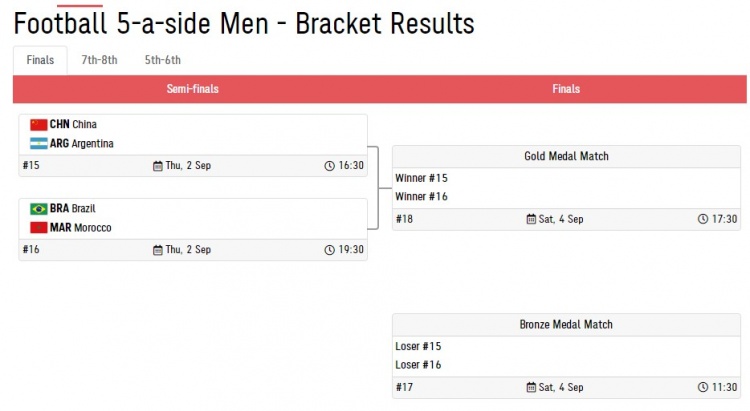The image size is (750, 411).
Task: Open the ARG Argentina team link
Action: tap(82, 144)
